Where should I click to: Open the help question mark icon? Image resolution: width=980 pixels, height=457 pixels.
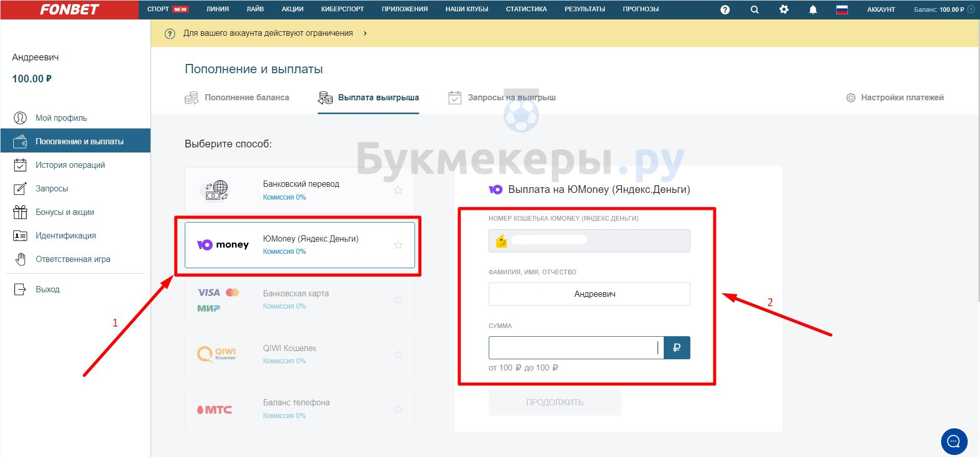[725, 10]
